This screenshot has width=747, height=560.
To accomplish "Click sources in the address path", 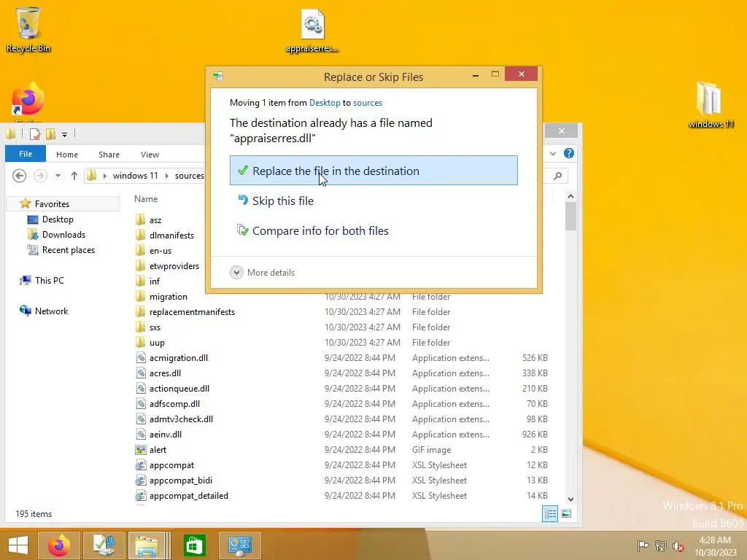I will point(189,176).
